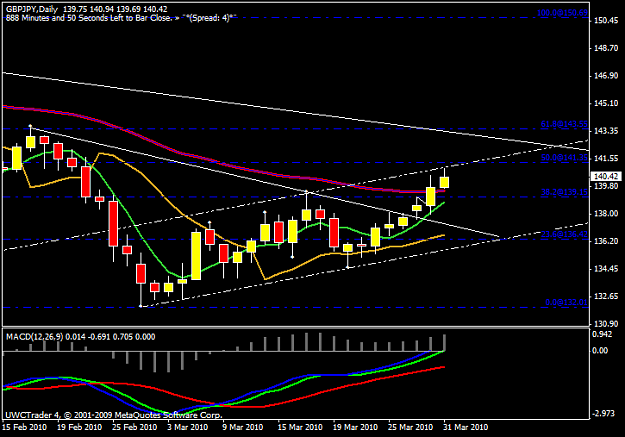
Task: Click the 0.942 MACD scale value
Action: click(x=602, y=334)
